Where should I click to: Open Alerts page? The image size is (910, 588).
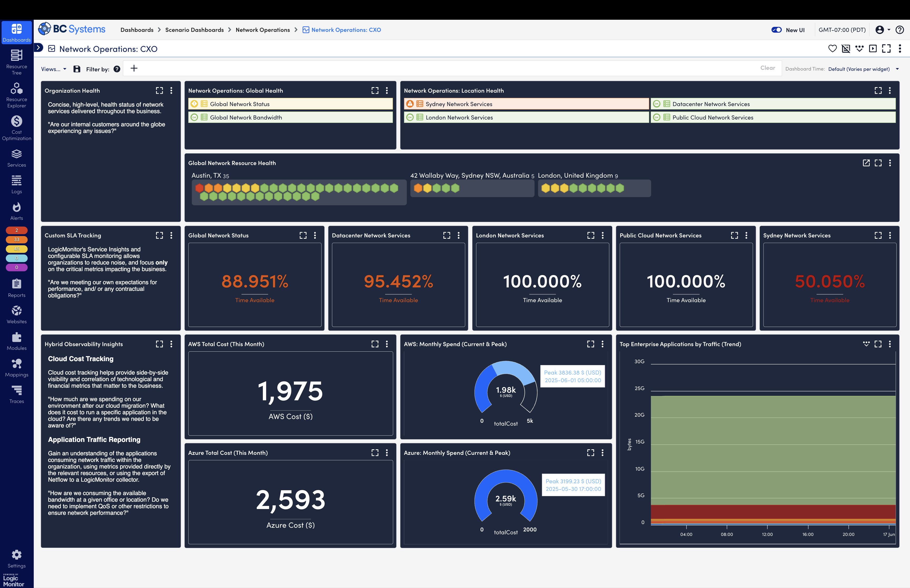[x=16, y=211]
